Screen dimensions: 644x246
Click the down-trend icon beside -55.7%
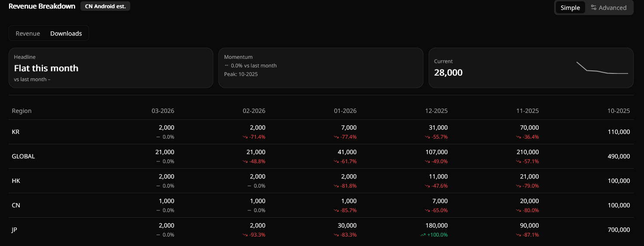427,137
